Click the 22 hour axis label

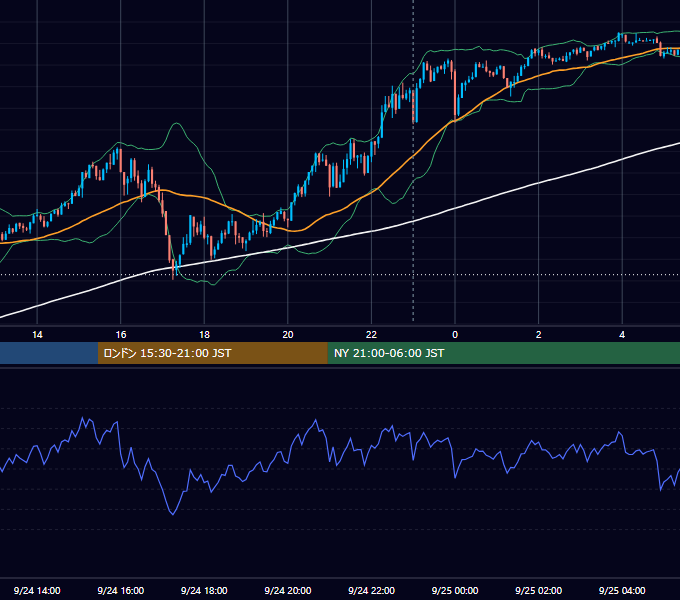coord(371,335)
